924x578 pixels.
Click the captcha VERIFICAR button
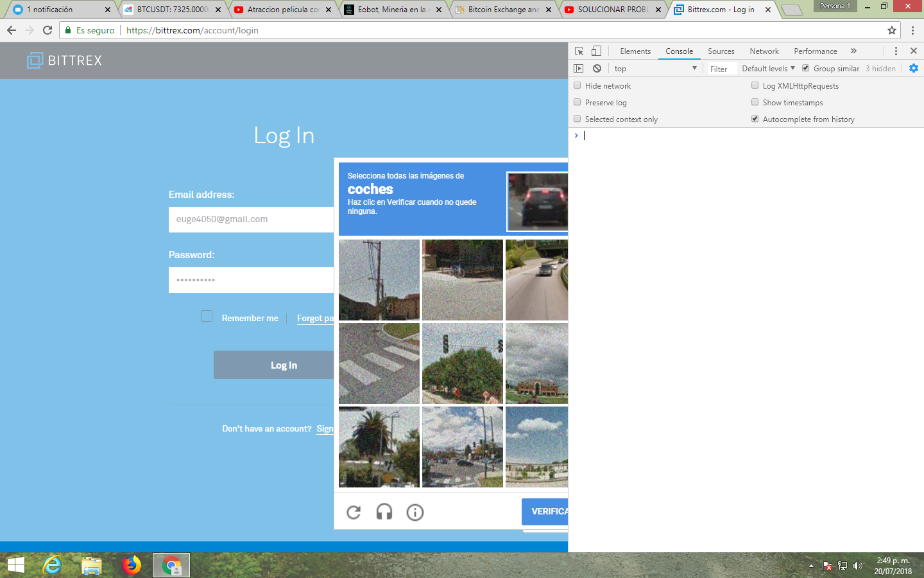545,511
